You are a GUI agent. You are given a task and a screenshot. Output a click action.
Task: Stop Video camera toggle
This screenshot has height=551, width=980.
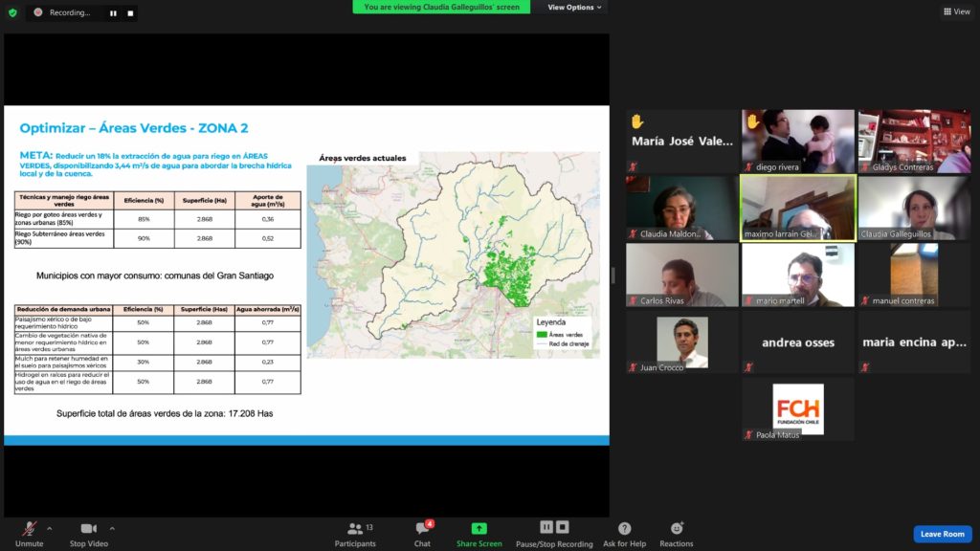point(89,530)
